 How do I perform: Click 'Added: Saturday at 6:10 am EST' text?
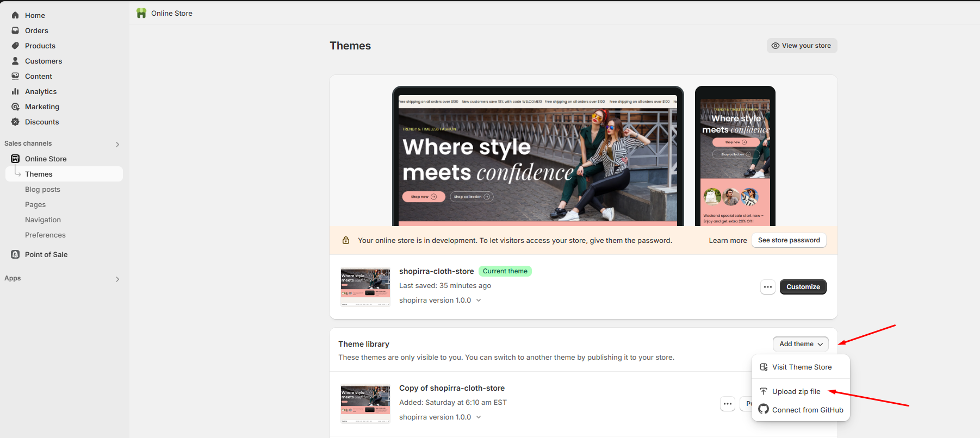click(x=453, y=402)
